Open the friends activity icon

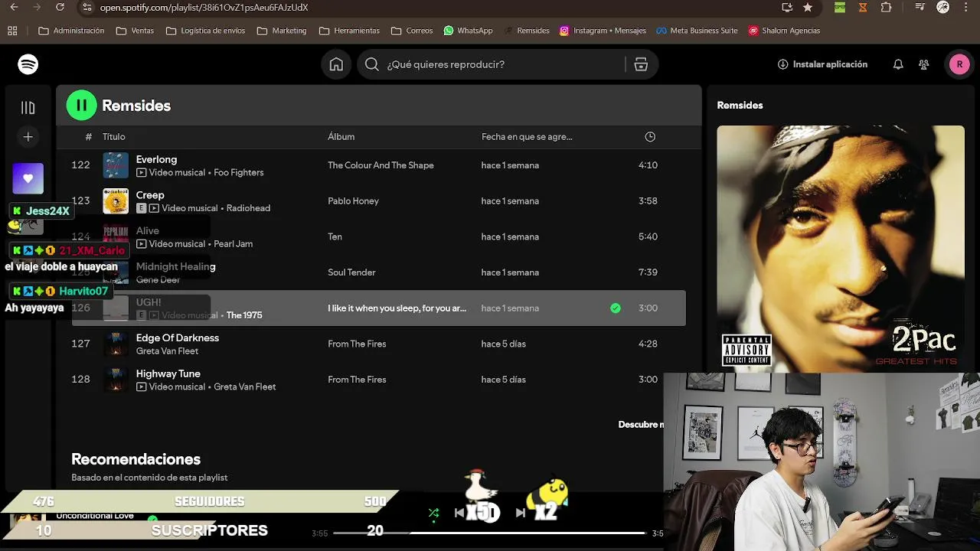coord(924,64)
